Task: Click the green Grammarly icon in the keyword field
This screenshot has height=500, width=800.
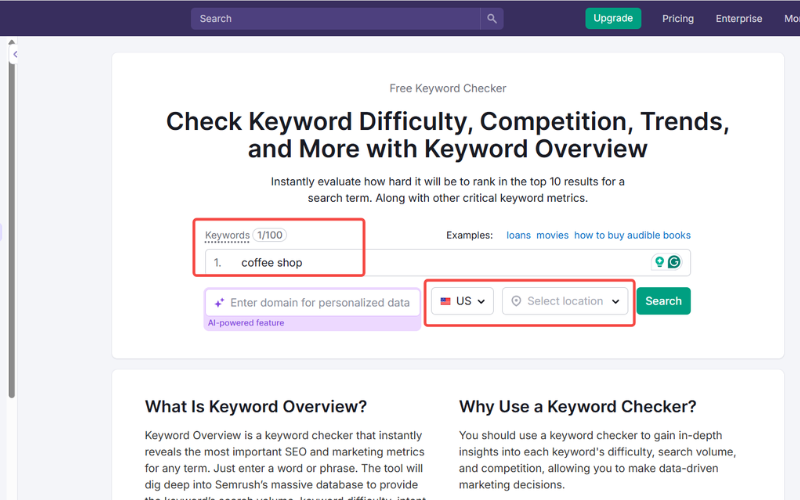Action: [x=674, y=262]
